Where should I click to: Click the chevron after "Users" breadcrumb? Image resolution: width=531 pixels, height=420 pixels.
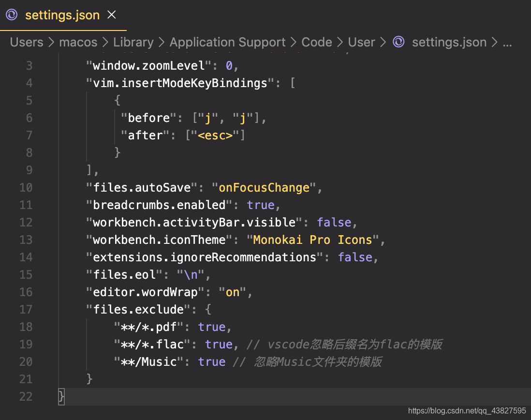[50, 42]
